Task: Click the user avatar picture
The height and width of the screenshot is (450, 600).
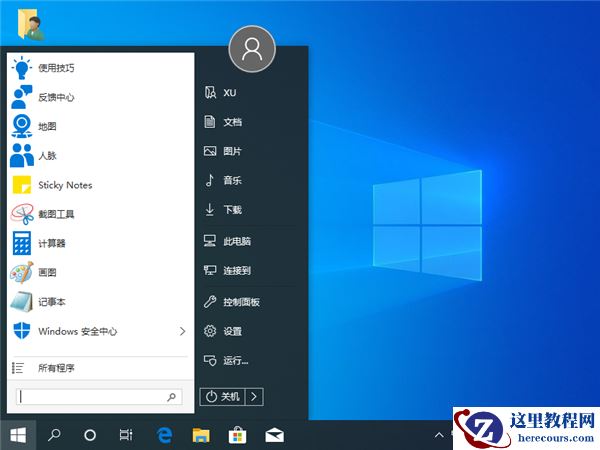Action: (x=252, y=49)
